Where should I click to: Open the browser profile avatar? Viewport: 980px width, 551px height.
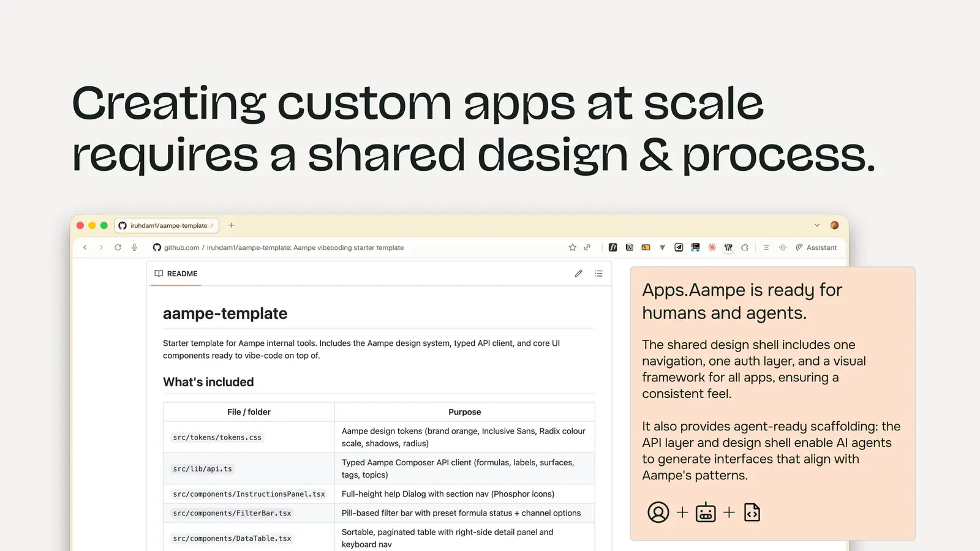coord(834,225)
